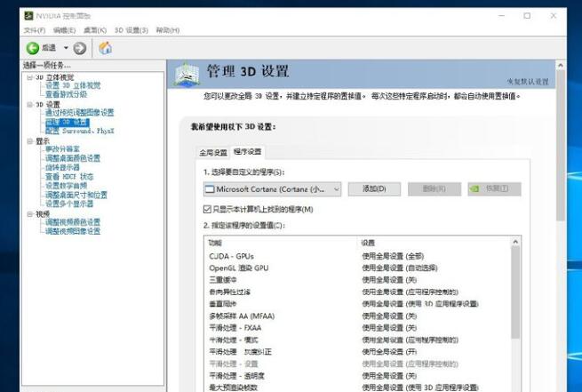The width and height of the screenshot is (582, 392).
Task: Select the 平滑处理 - FXAA row
Action: click(x=357, y=328)
